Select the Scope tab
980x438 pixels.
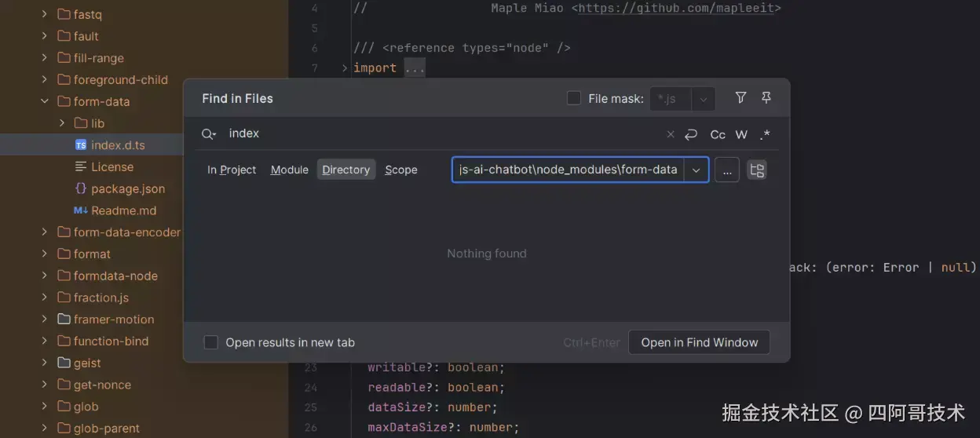(x=401, y=170)
